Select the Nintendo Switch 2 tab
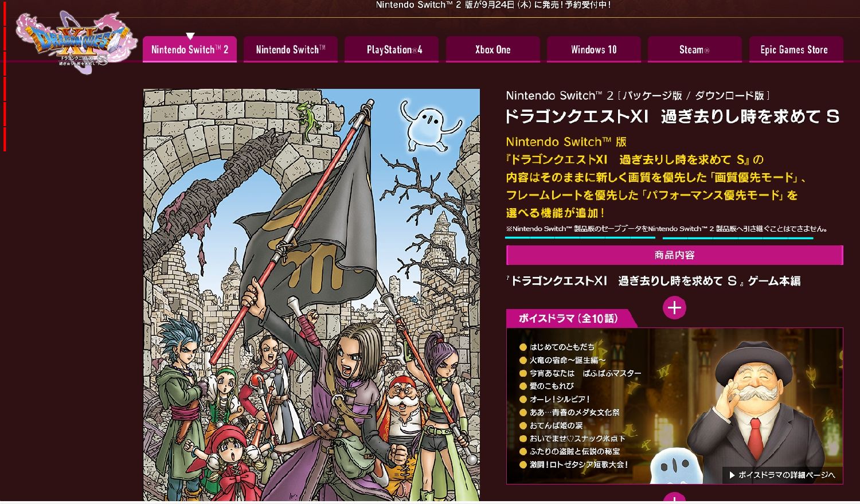The height and width of the screenshot is (504, 860). [190, 49]
